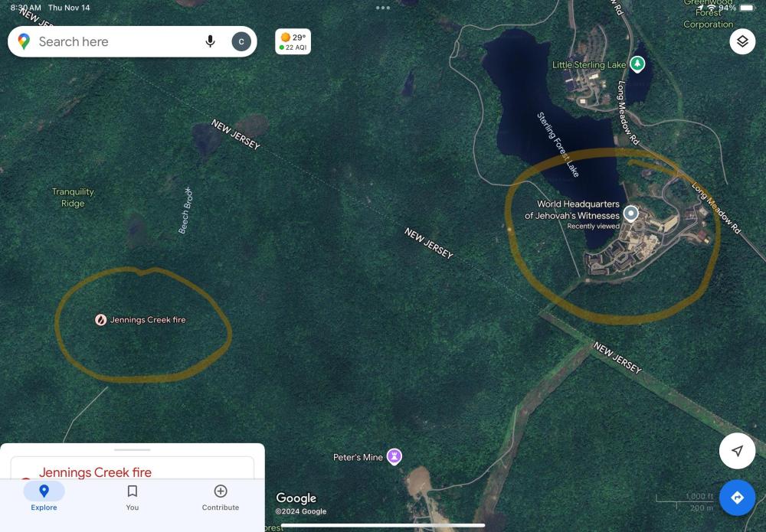Tap the Little Sterling Lake green park pin
The width and height of the screenshot is (766, 532).
click(x=637, y=64)
